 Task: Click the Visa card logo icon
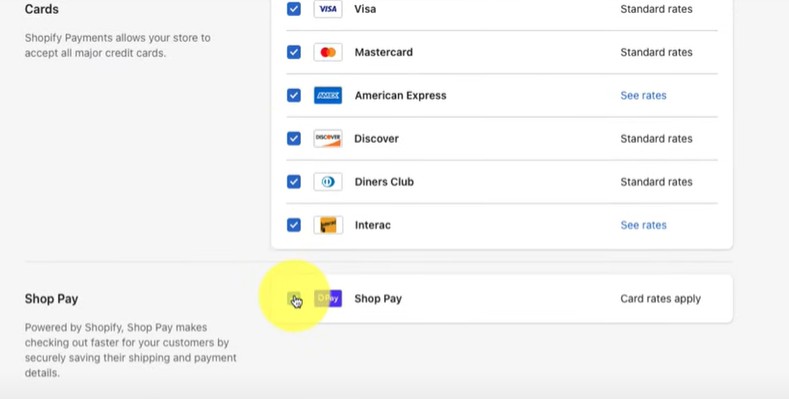[x=328, y=9]
